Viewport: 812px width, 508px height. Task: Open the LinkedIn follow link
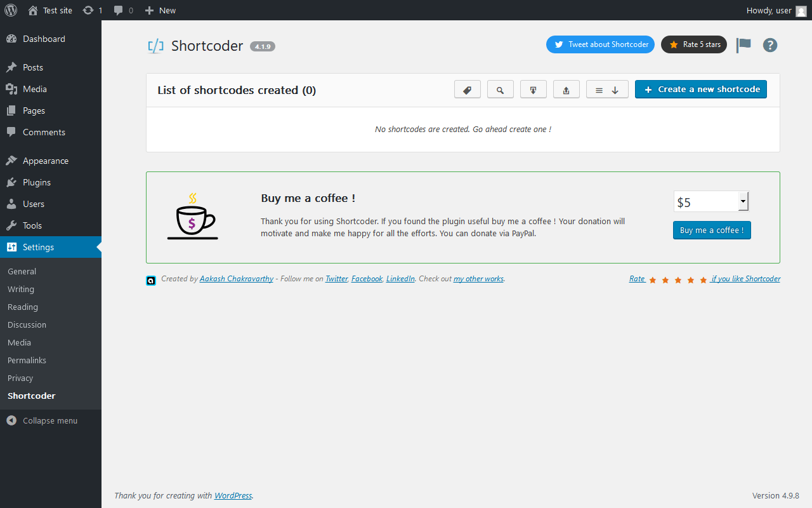(x=401, y=279)
